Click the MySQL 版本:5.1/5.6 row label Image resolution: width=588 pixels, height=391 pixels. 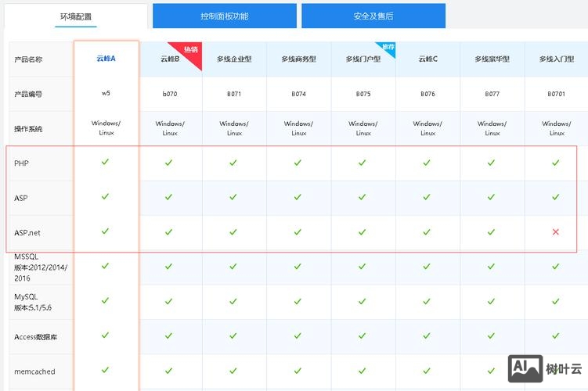[x=33, y=302]
